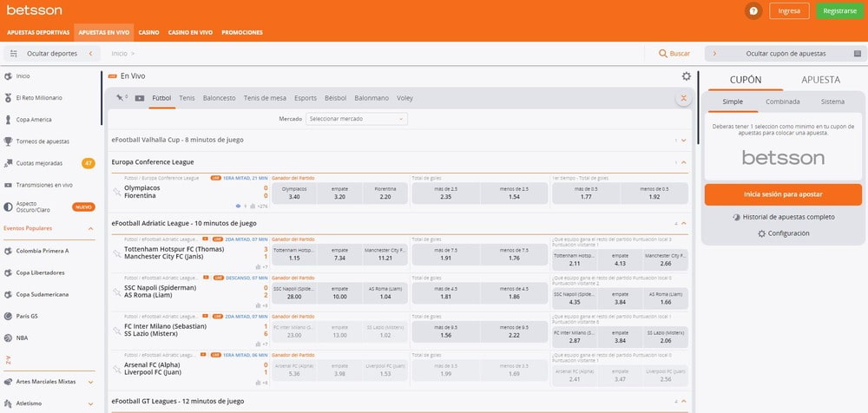Click the search magnifier icon

(x=662, y=54)
